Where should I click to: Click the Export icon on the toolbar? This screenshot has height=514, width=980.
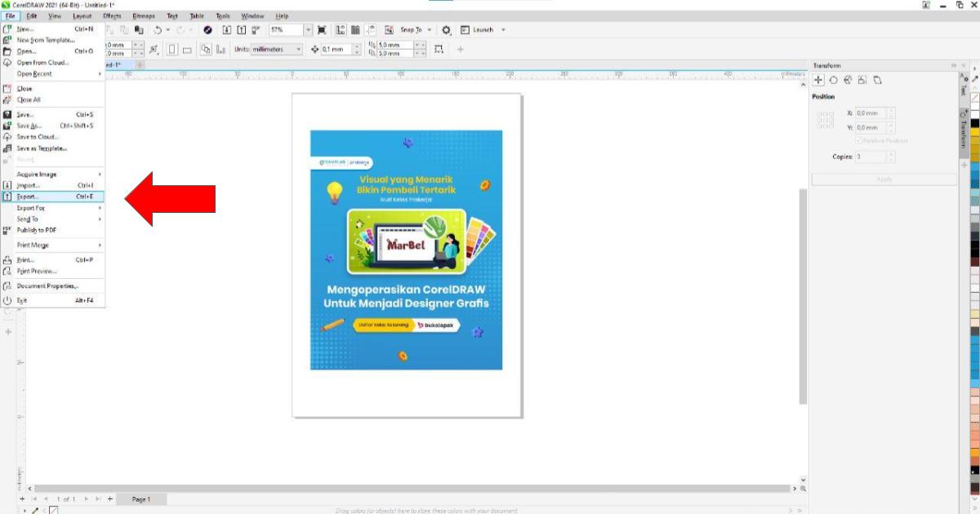pyautogui.click(x=240, y=29)
